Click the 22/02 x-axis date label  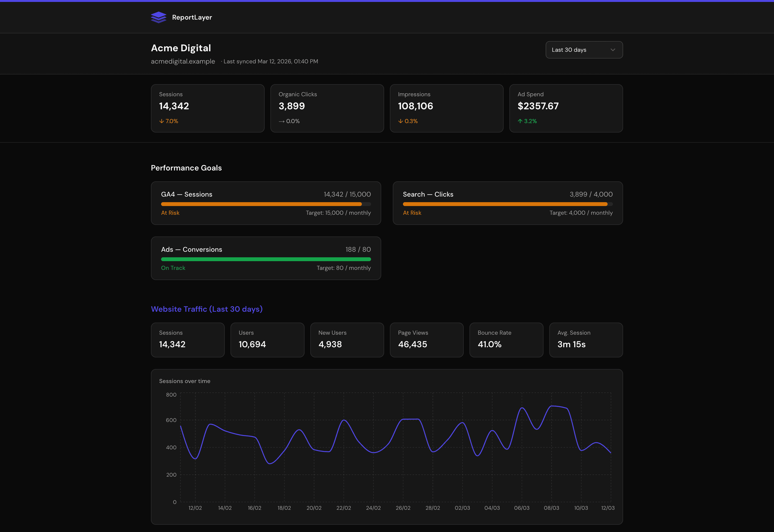coord(344,508)
